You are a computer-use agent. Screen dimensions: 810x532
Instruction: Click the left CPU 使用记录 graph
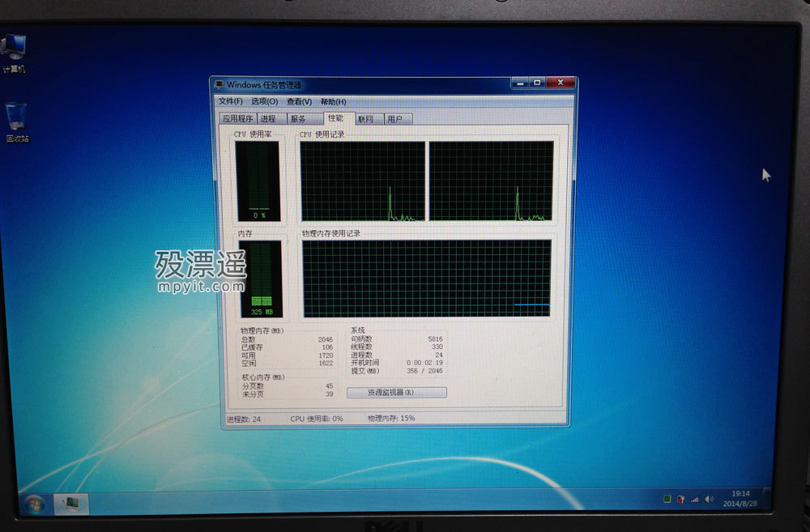(x=363, y=181)
